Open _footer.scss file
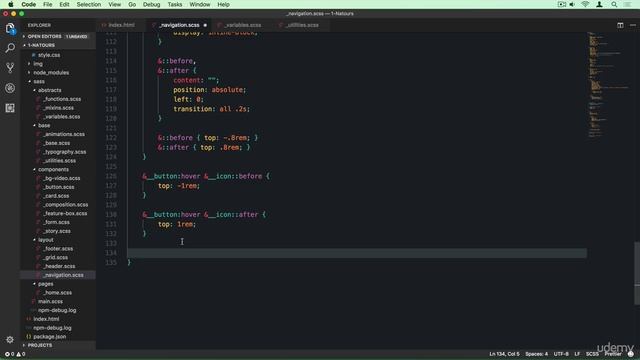640x360 pixels. [x=58, y=249]
